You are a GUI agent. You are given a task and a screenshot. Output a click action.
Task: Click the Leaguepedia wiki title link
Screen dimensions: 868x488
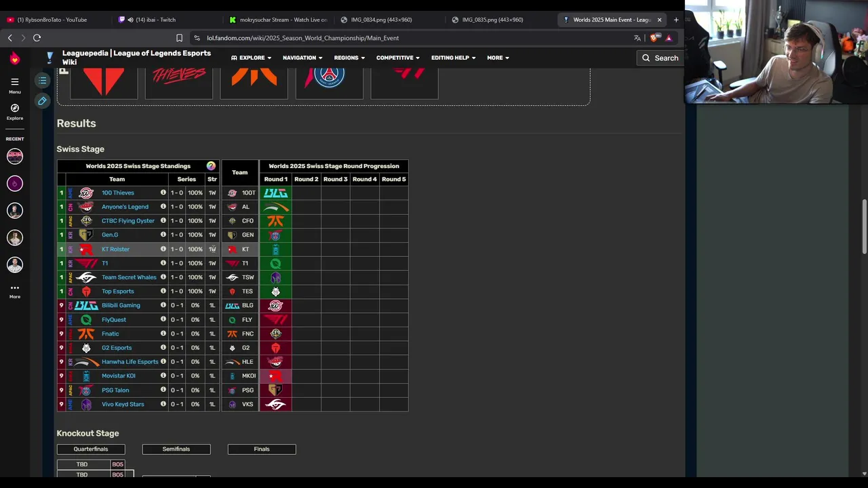coord(136,58)
